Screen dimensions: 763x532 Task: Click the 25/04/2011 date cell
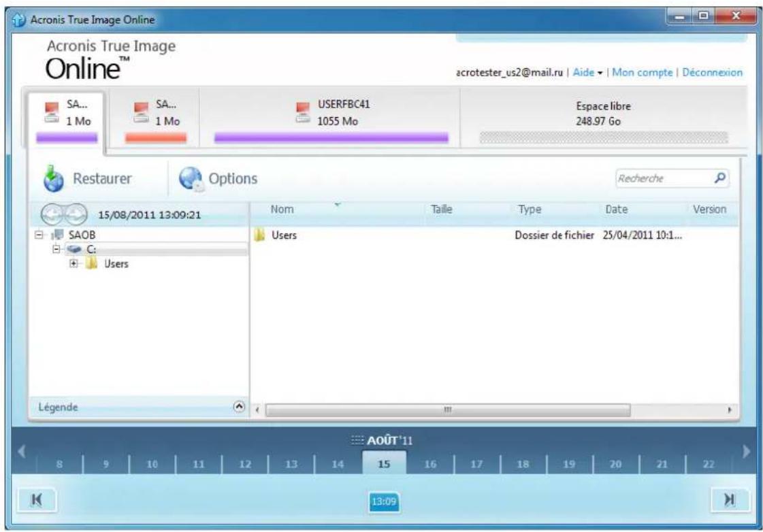[x=643, y=235]
